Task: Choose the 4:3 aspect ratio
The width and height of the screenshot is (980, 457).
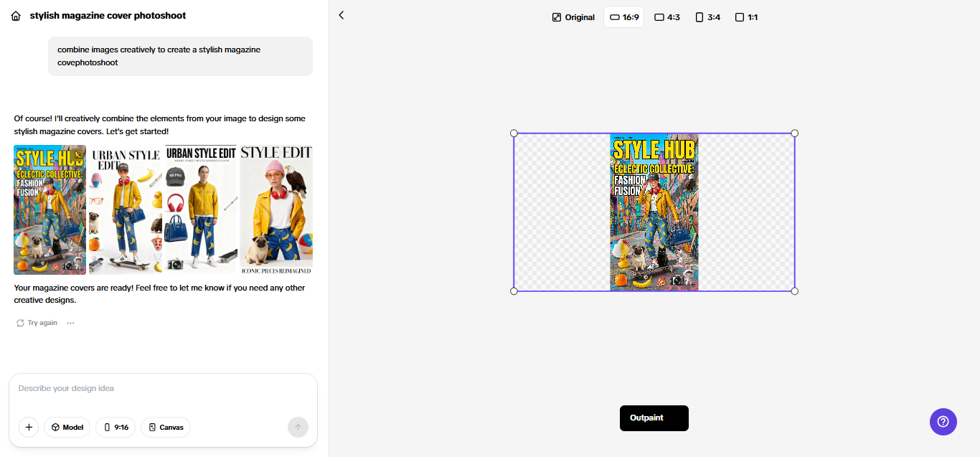Action: 667,17
